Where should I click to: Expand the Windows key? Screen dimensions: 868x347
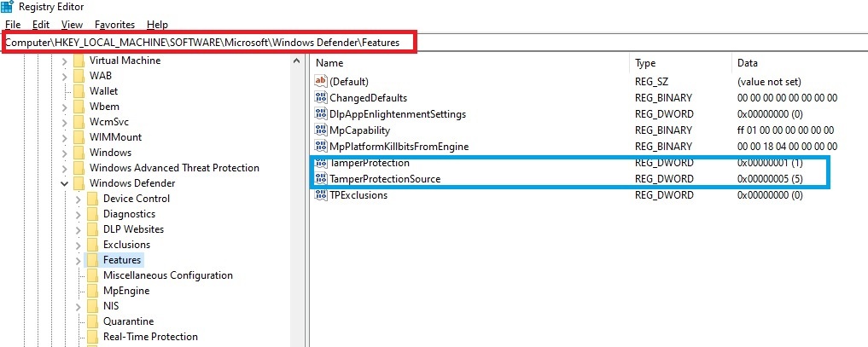[65, 153]
